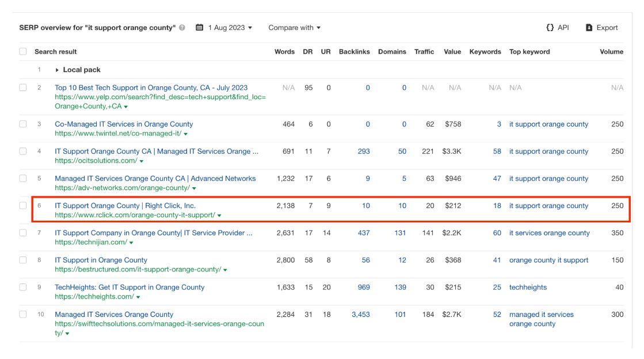
Task: Open the techheights.com URL dropdown arrow
Action: tap(138, 297)
